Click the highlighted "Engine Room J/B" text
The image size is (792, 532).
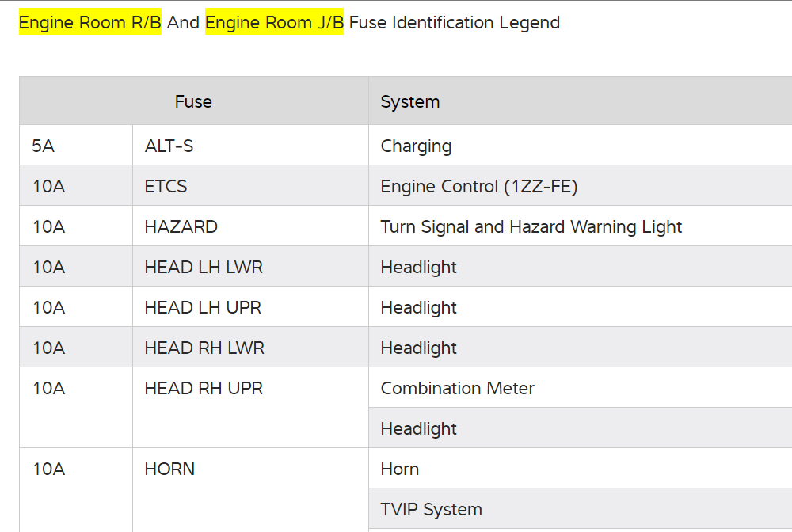(274, 23)
